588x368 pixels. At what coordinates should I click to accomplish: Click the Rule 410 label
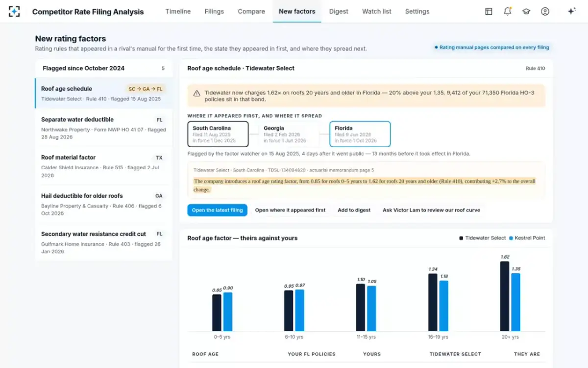tap(535, 68)
